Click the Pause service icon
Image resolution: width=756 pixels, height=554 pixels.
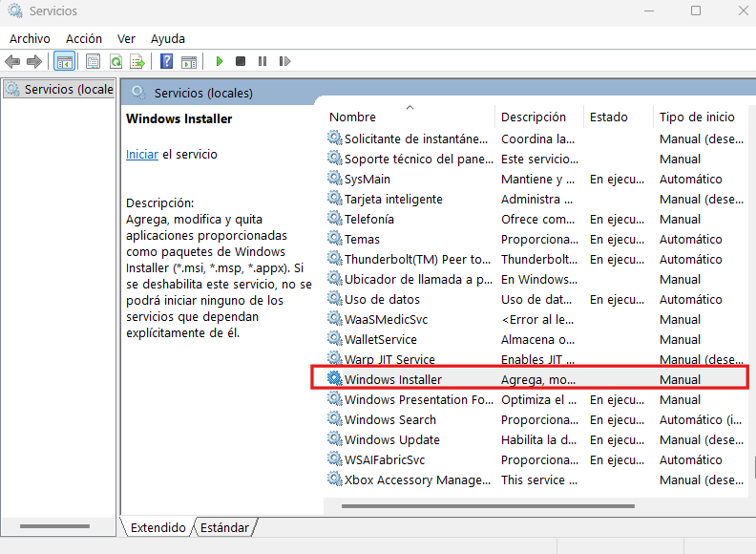262,61
